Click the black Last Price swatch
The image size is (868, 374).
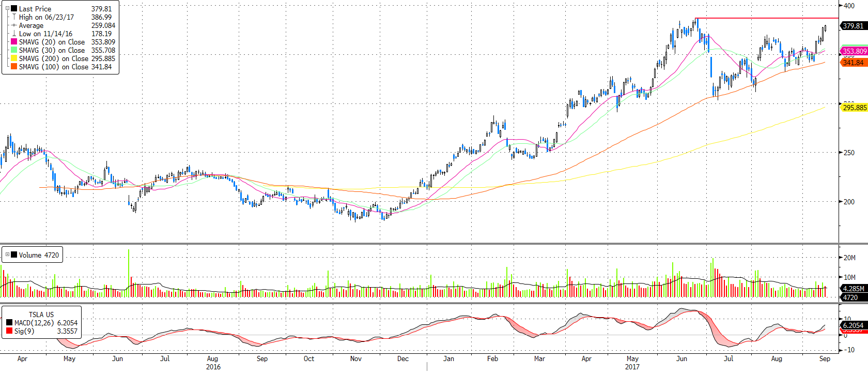(14, 9)
